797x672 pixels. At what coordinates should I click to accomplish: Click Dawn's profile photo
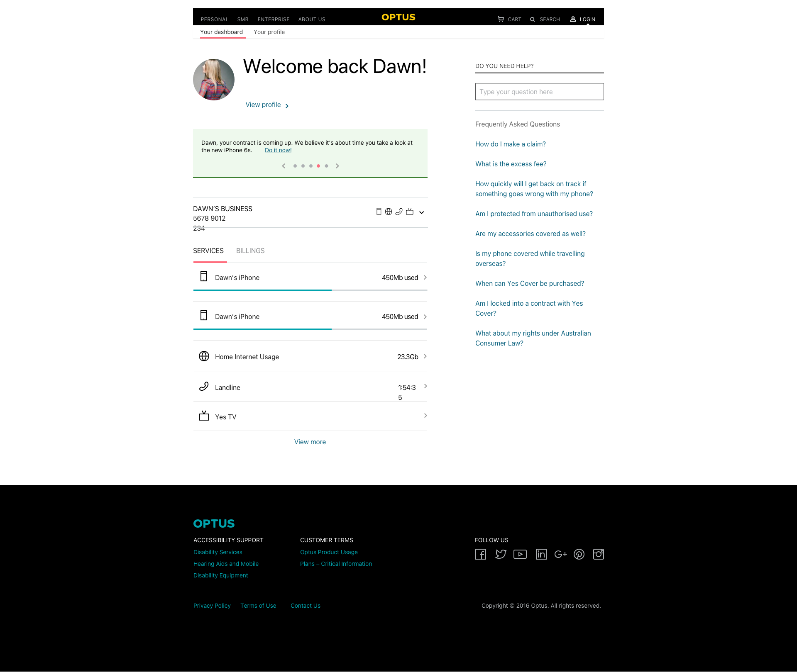pyautogui.click(x=214, y=80)
